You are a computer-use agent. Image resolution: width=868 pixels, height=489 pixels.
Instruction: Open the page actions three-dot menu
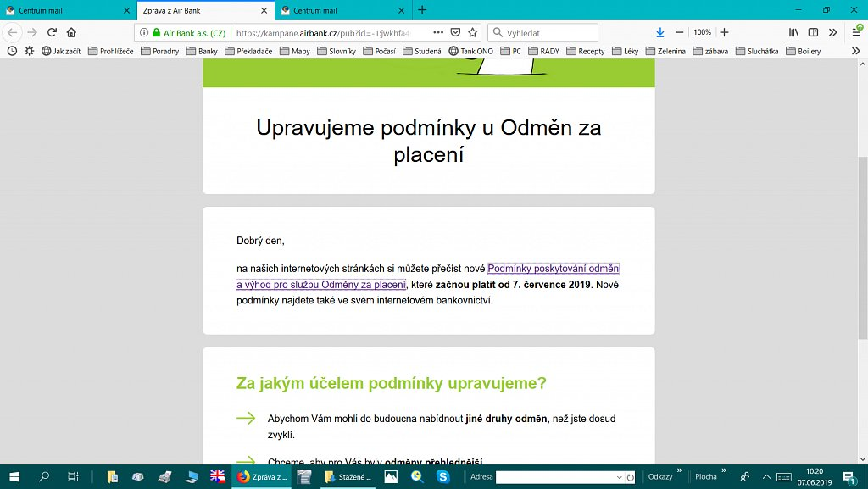(438, 33)
